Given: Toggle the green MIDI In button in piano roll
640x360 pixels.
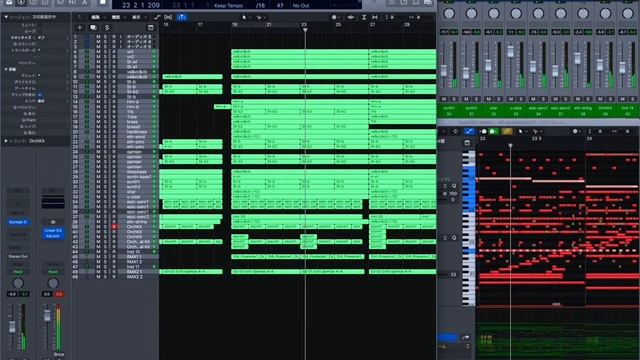Looking at the screenshot, I should point(493,131).
